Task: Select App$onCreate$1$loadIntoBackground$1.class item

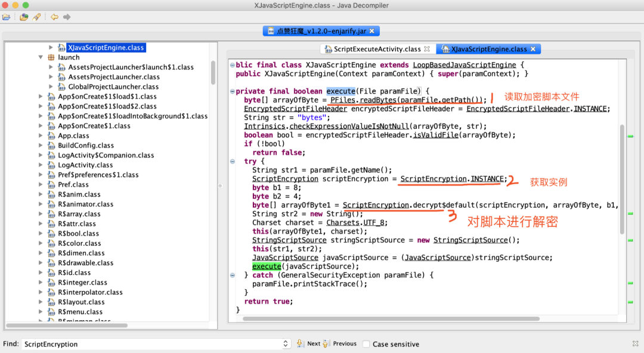Action: point(132,116)
